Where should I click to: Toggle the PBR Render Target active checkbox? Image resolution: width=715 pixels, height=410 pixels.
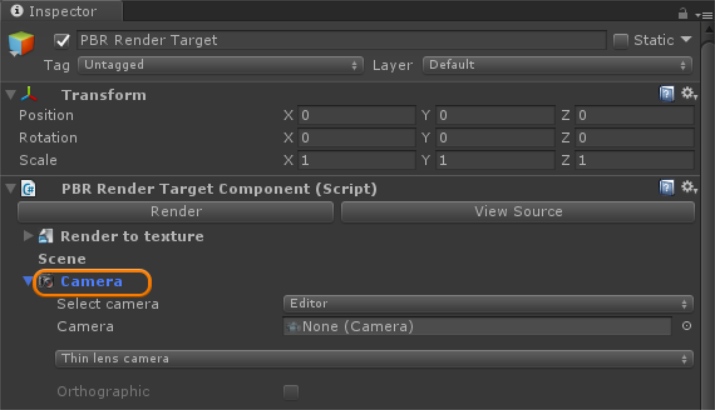tap(62, 41)
